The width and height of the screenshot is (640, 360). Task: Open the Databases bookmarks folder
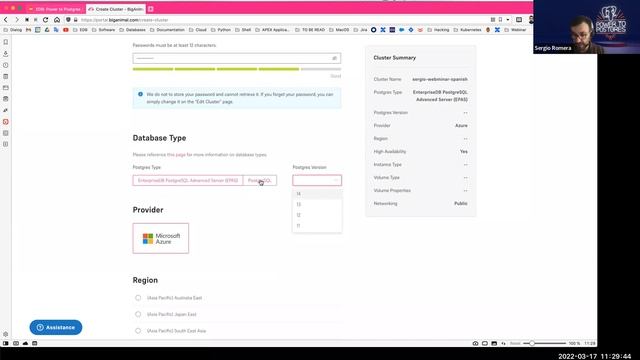(x=132, y=30)
